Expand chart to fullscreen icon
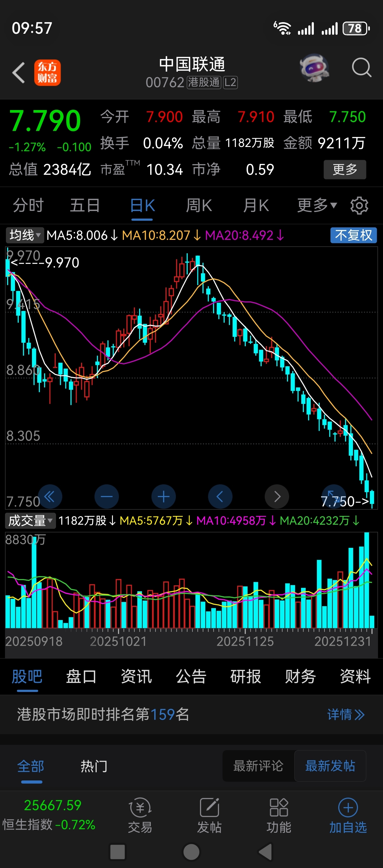The height and width of the screenshot is (868, 383). 334,496
